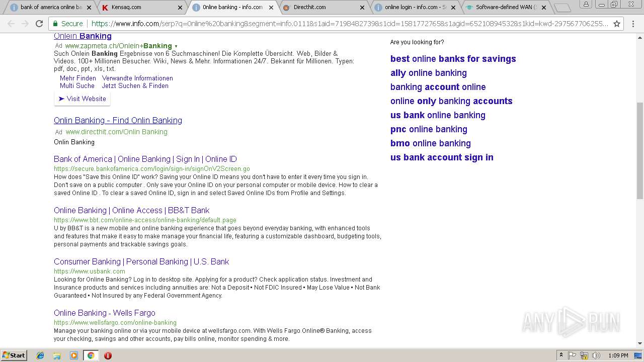Click the network tray icon

click(x=584, y=355)
